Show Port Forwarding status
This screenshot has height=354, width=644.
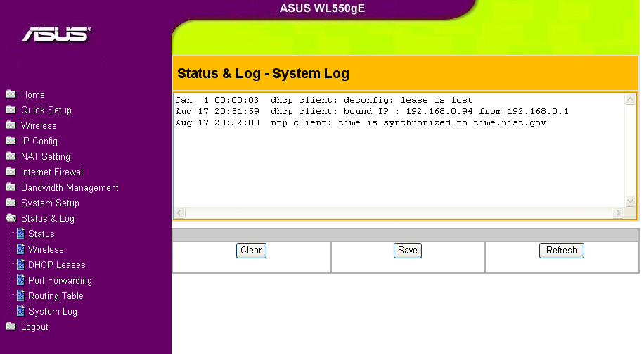click(x=60, y=280)
